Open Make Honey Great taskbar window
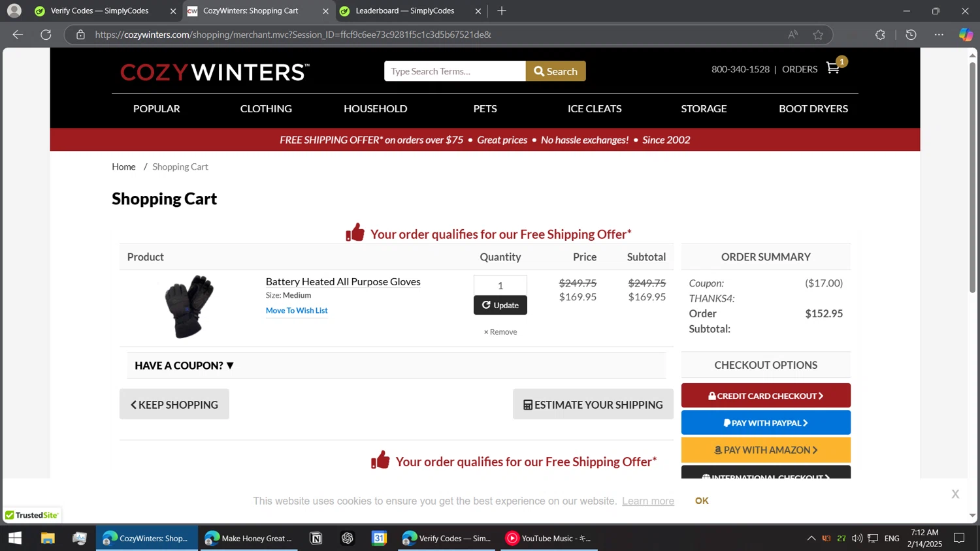 248,538
